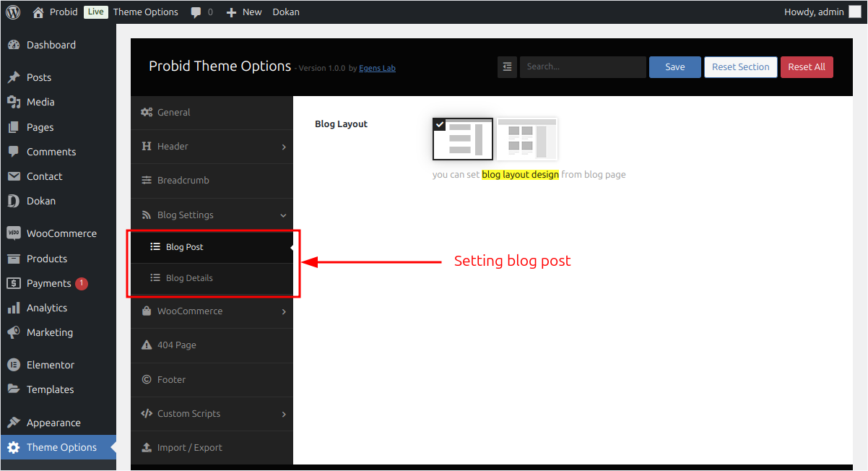
Task: Click the Marketing megaphone icon
Action: click(x=14, y=332)
